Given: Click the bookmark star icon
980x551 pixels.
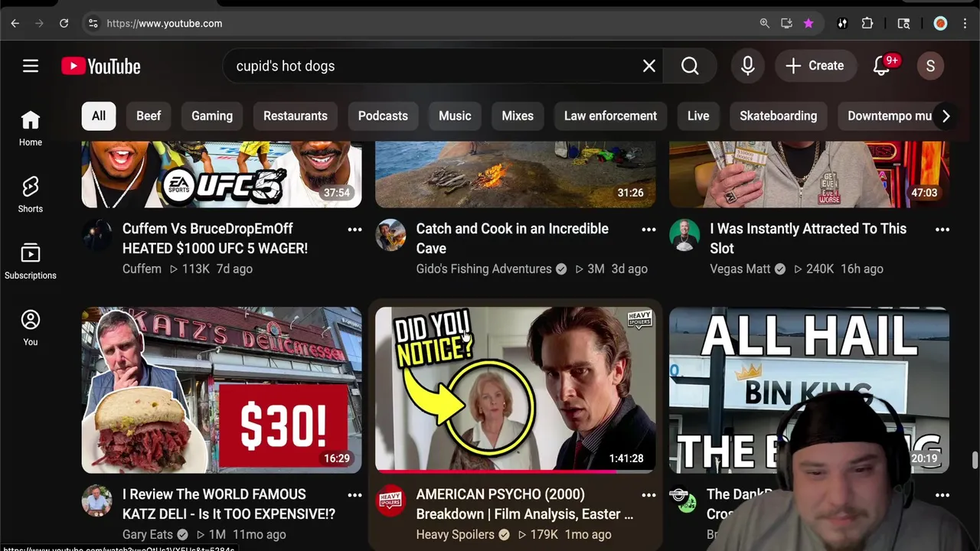Looking at the screenshot, I should point(808,24).
